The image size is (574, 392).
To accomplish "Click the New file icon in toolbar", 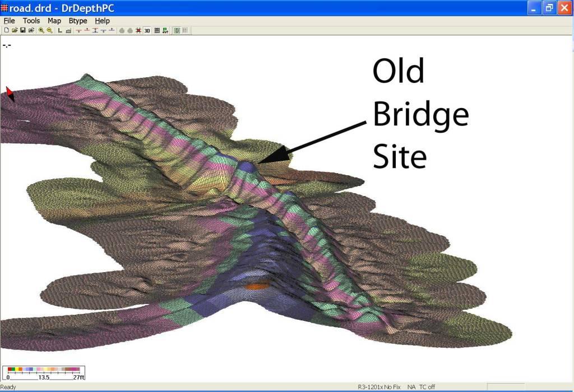I will pyautogui.click(x=6, y=30).
